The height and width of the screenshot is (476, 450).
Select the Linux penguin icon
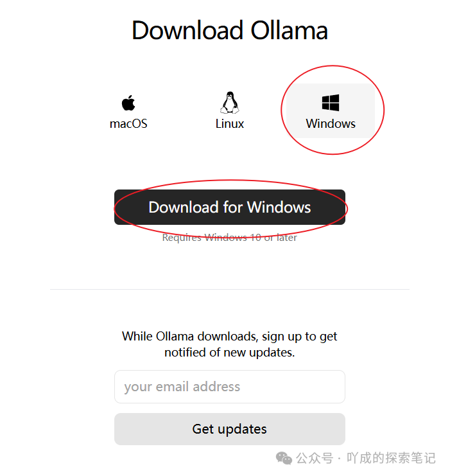[x=230, y=102]
